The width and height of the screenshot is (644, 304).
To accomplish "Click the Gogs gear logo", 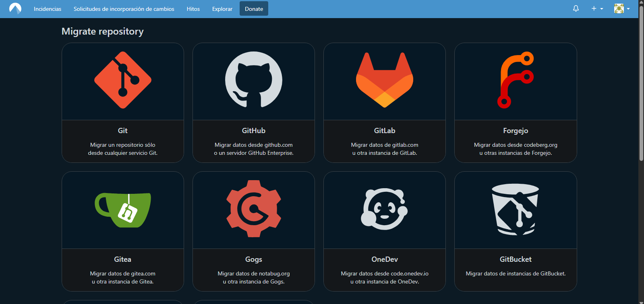I will tap(254, 209).
